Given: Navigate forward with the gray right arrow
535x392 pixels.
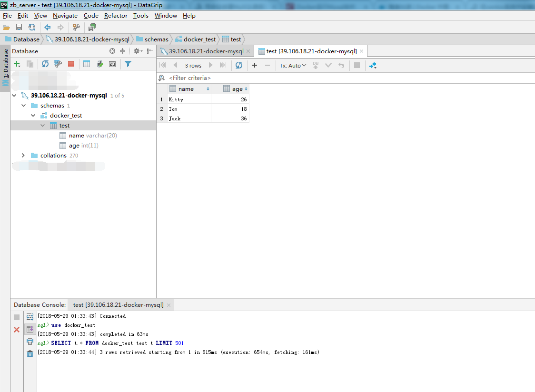Looking at the screenshot, I should pyautogui.click(x=60, y=27).
